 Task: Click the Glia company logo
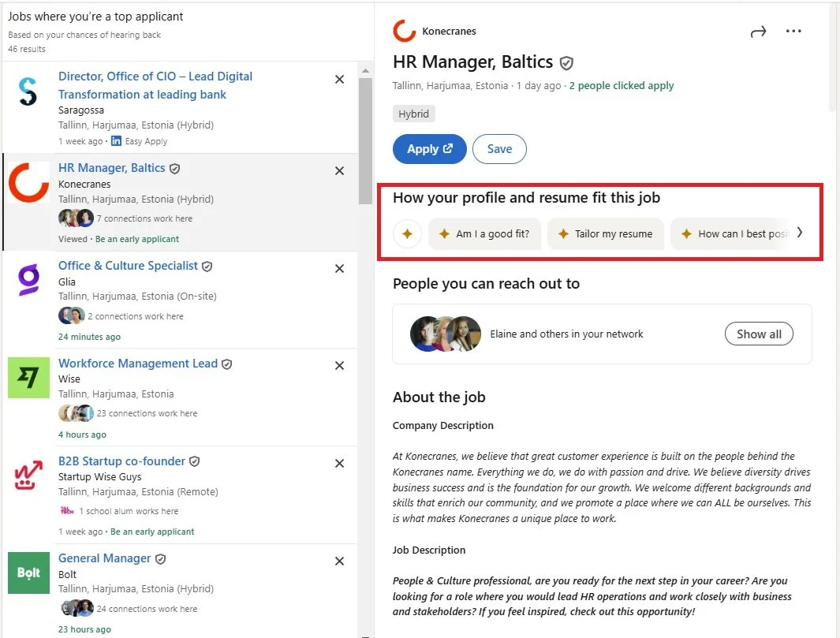point(28,280)
